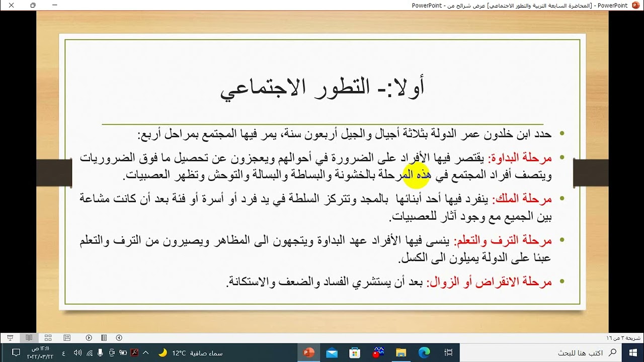This screenshot has width=644, height=362.
Task: Click the Arabic input language indicator
Action: (x=63, y=353)
